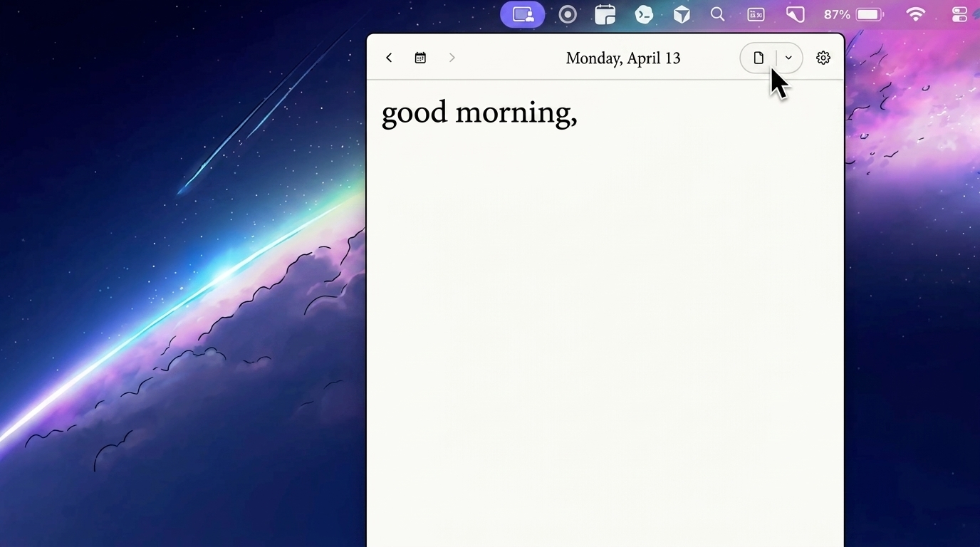Create a new journal entry
The image size is (980, 547).
[758, 58]
